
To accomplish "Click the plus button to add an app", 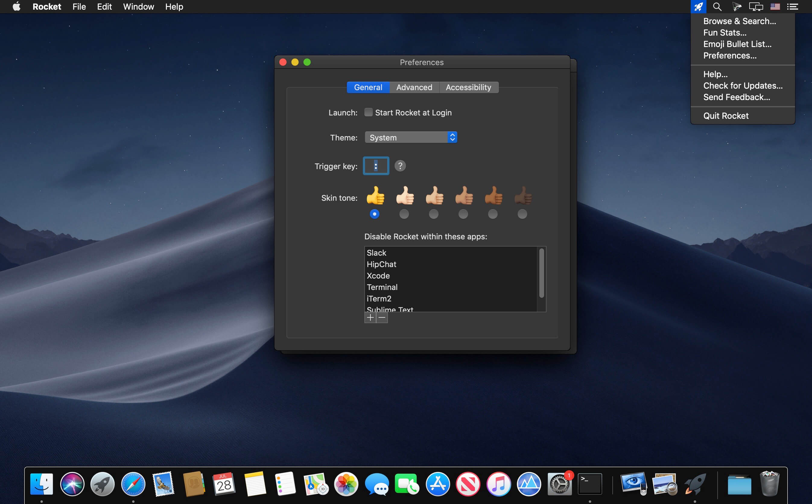I will pos(370,318).
